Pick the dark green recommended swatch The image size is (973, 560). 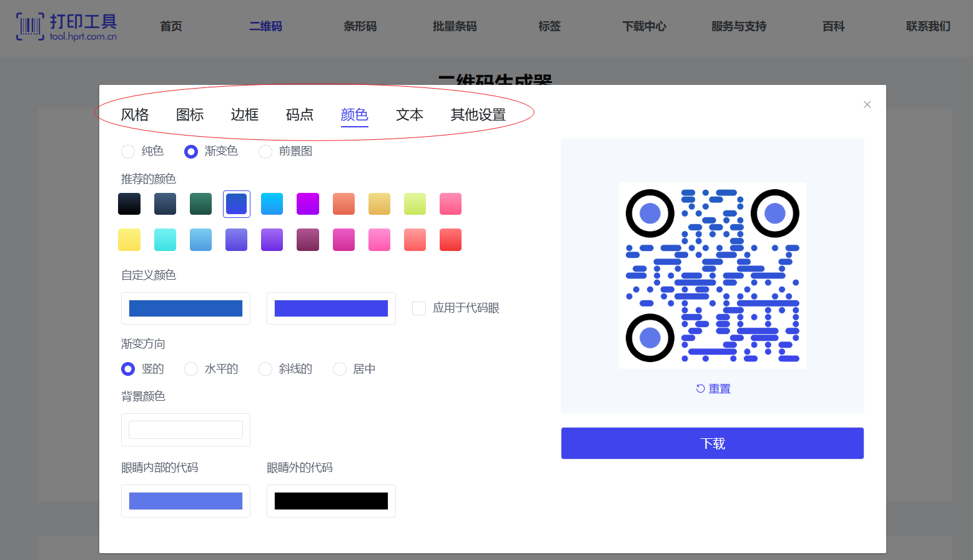pyautogui.click(x=200, y=204)
